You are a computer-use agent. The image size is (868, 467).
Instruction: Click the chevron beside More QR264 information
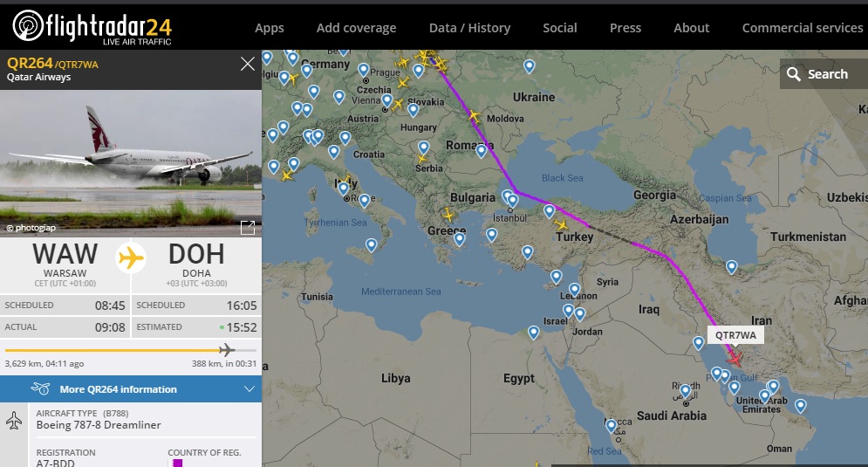click(x=249, y=389)
